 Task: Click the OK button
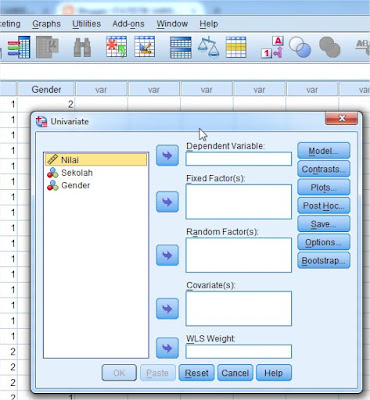119,373
